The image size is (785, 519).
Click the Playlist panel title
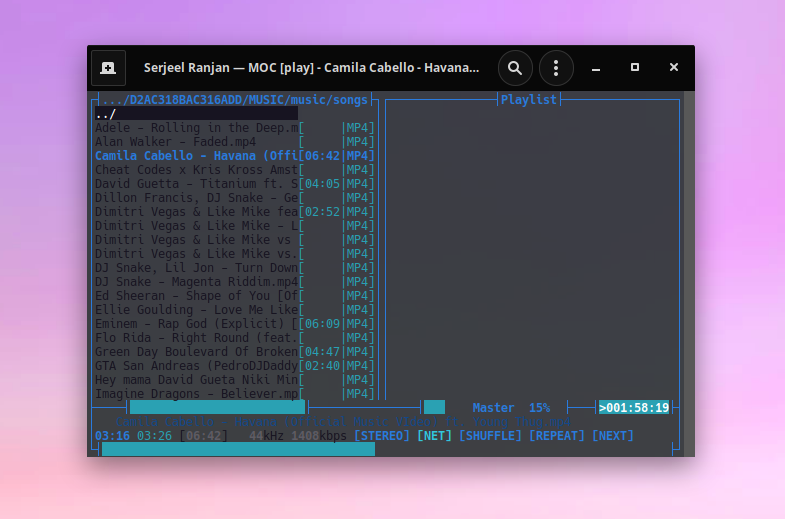529,100
